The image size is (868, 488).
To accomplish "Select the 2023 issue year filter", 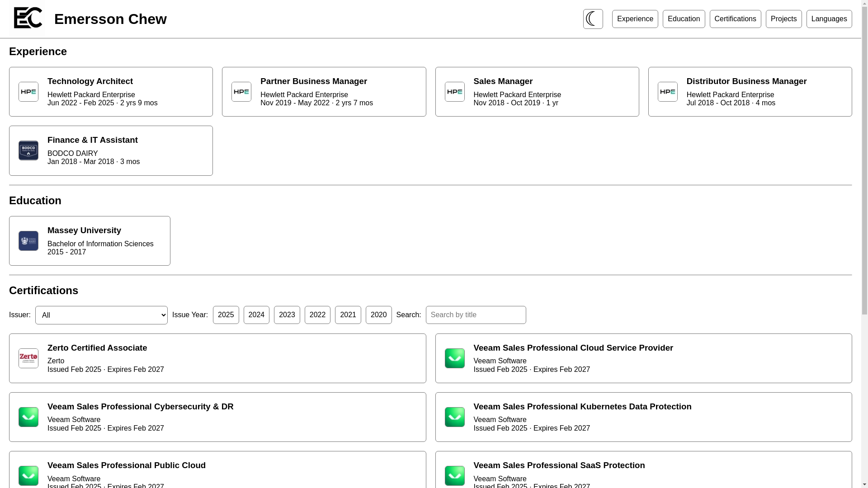I will (287, 315).
